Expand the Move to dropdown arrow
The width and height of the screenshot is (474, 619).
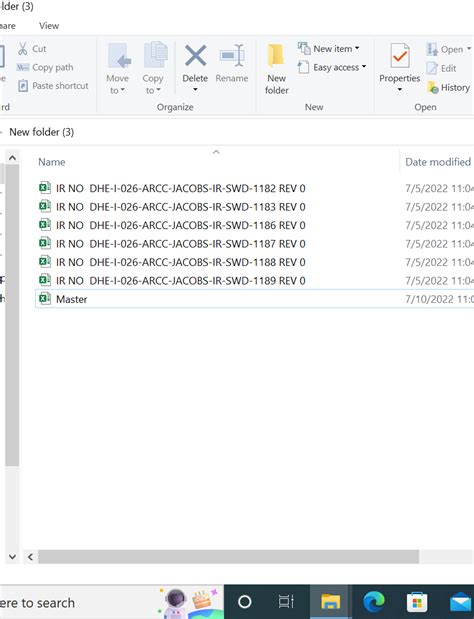coord(123,90)
